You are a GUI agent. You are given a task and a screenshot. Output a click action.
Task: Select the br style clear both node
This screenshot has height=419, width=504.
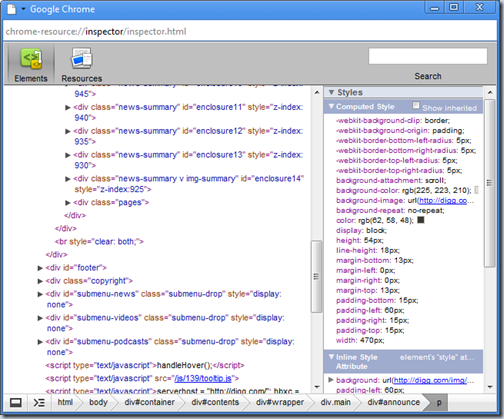(99, 241)
